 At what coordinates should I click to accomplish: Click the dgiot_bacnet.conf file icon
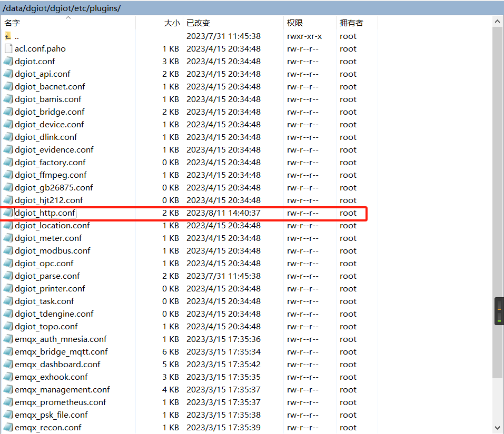pos(8,87)
